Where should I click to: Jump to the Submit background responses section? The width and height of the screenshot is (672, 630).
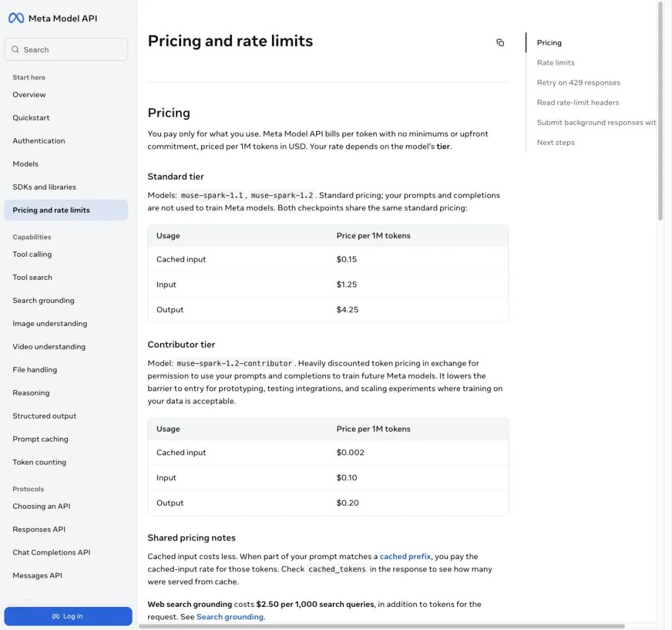coord(596,123)
